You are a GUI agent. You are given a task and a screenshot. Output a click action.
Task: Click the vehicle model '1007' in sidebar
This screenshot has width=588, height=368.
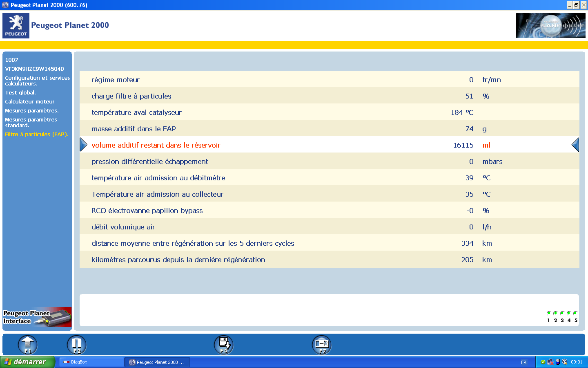(11, 60)
